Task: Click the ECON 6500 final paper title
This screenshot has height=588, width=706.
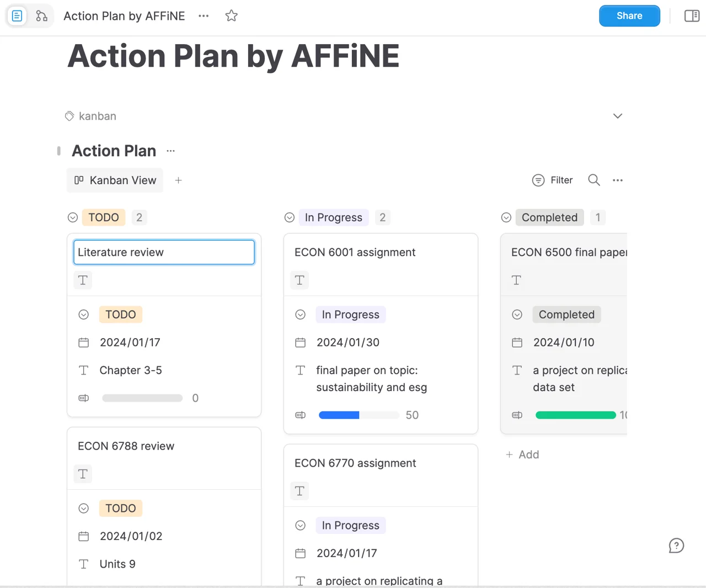Action: tap(569, 252)
